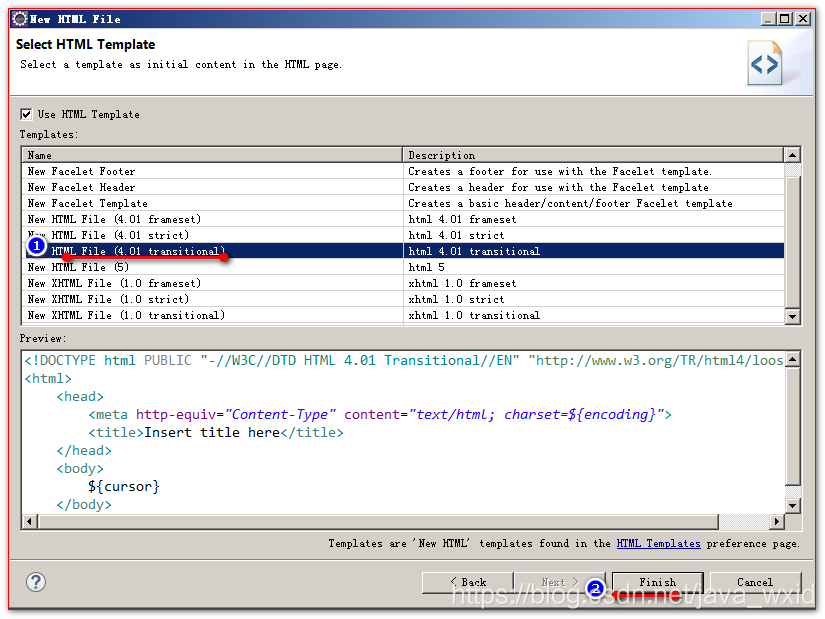Select New HTML File (4.01 strict) row
The height and width of the screenshot is (619, 825).
click(403, 235)
